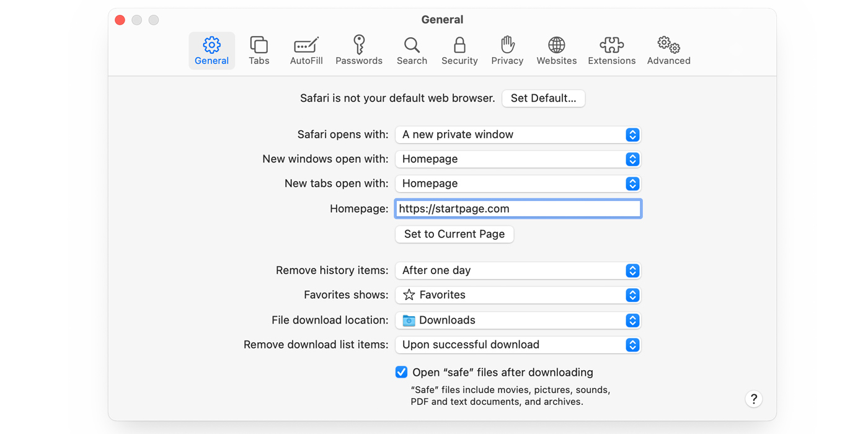Image resolution: width=868 pixels, height=434 pixels.
Task: Expand the Remove history items dropdown
Action: [x=518, y=270]
